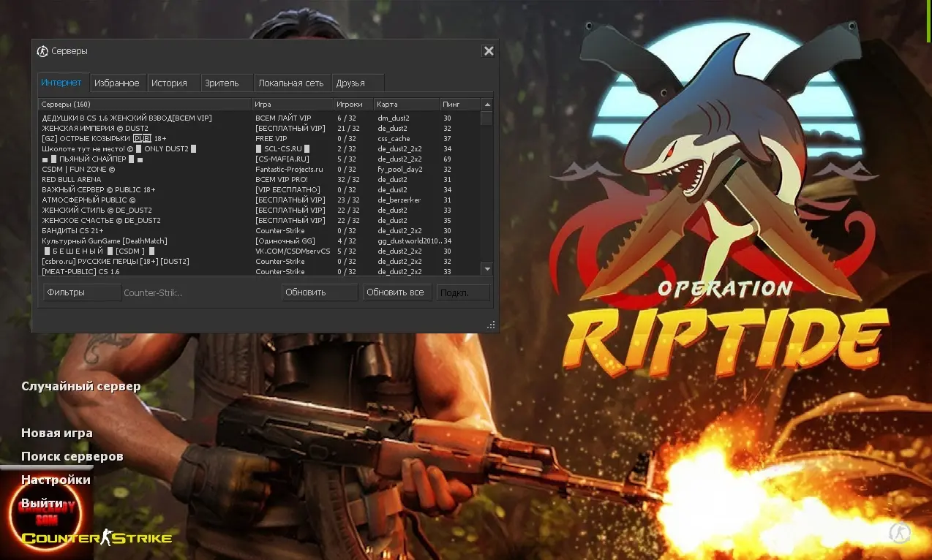Click the Counter-Strike icon in the Серверы title bar

(x=43, y=51)
